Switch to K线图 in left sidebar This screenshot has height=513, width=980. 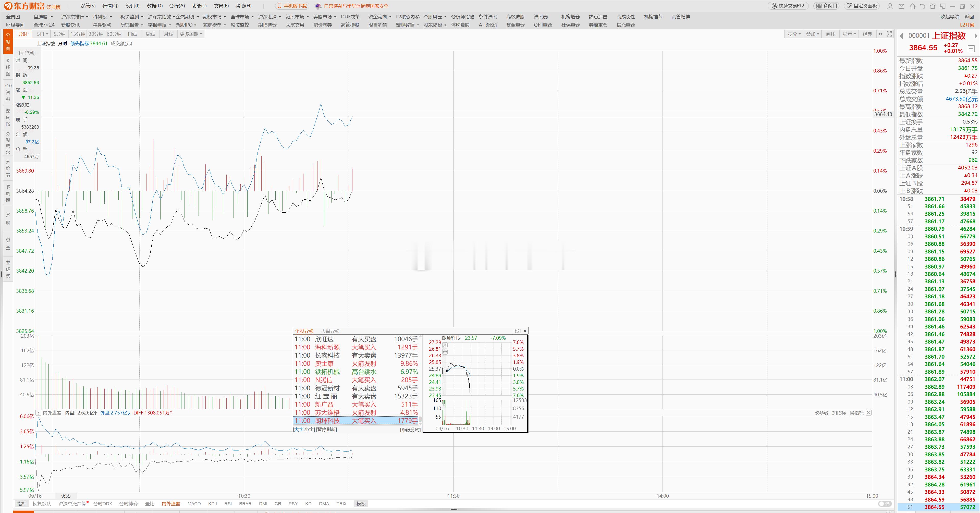[x=8, y=67]
